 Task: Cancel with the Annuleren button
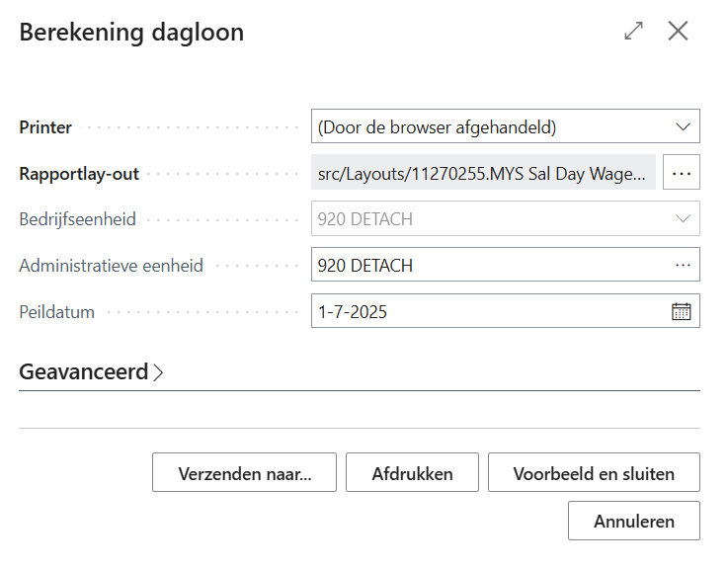point(634,521)
